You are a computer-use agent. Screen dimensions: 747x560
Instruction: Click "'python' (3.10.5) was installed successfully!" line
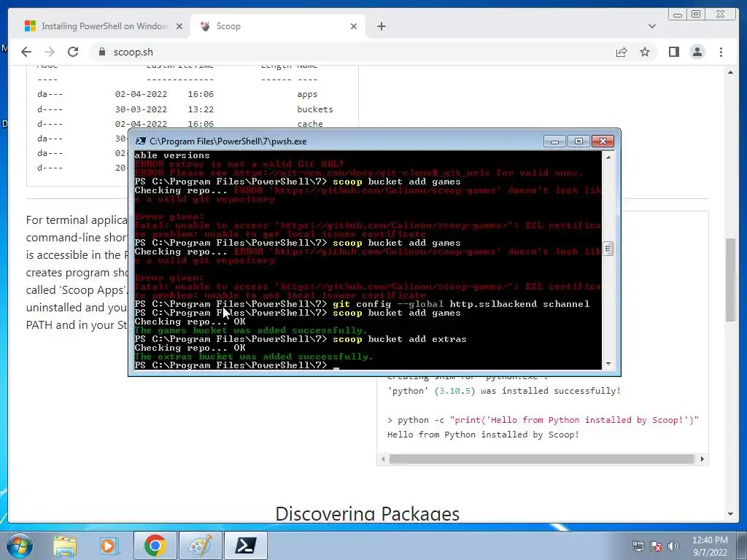(x=504, y=391)
